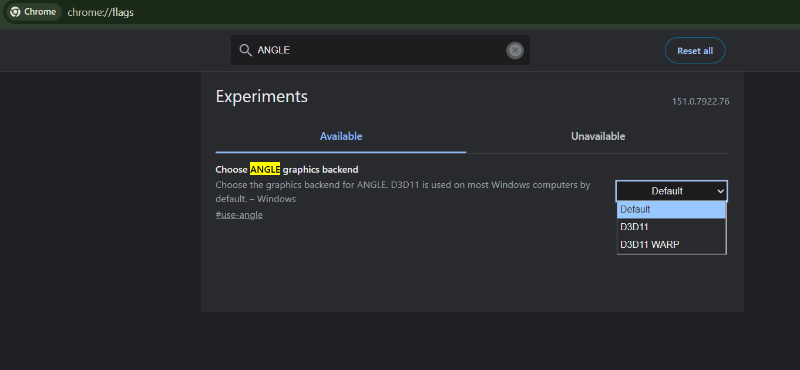Select D3D11 from the dropdown list
The image size is (800, 370).
click(x=671, y=227)
